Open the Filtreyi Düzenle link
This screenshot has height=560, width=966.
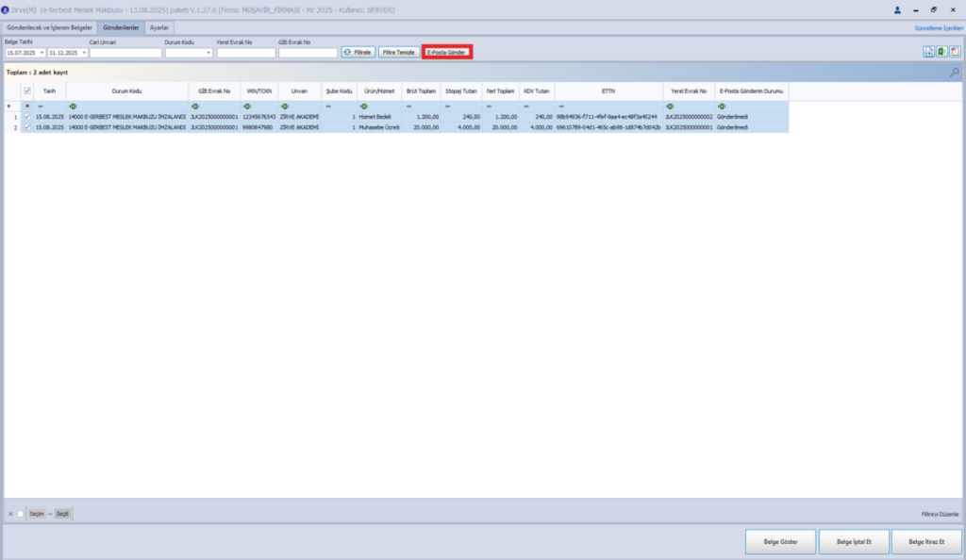pos(941,514)
